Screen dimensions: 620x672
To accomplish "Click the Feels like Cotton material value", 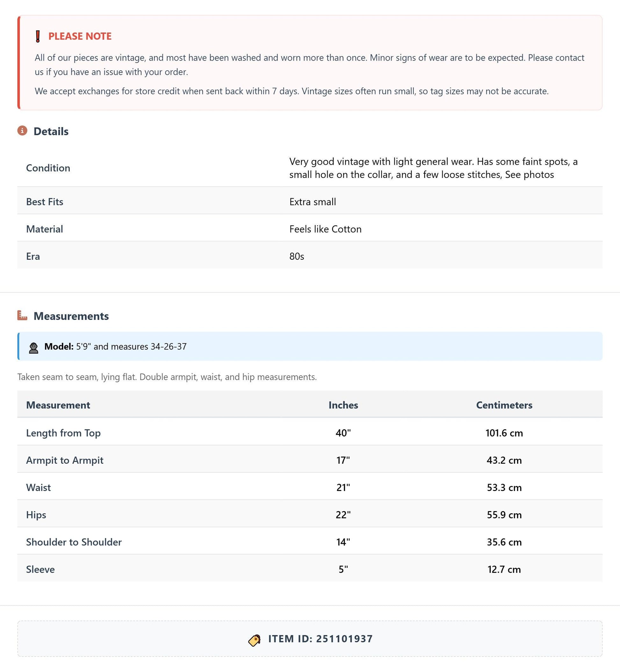I will click(325, 229).
